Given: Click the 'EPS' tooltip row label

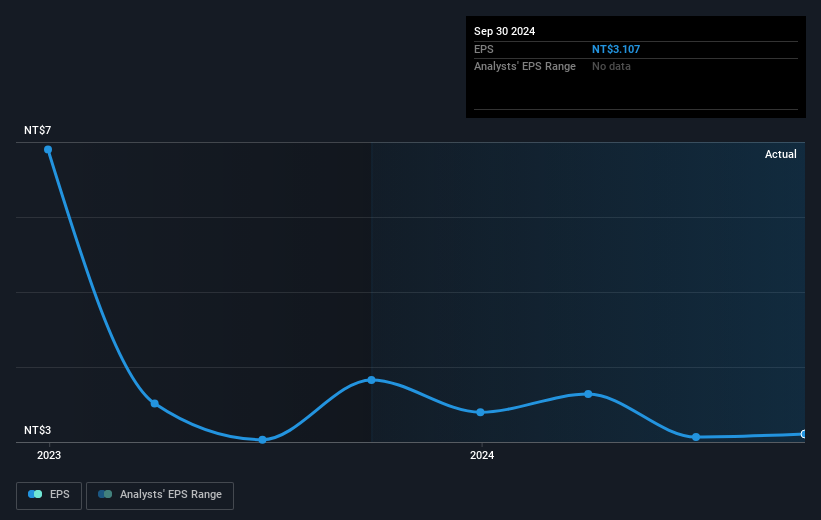Looking at the screenshot, I should tap(483, 49).
